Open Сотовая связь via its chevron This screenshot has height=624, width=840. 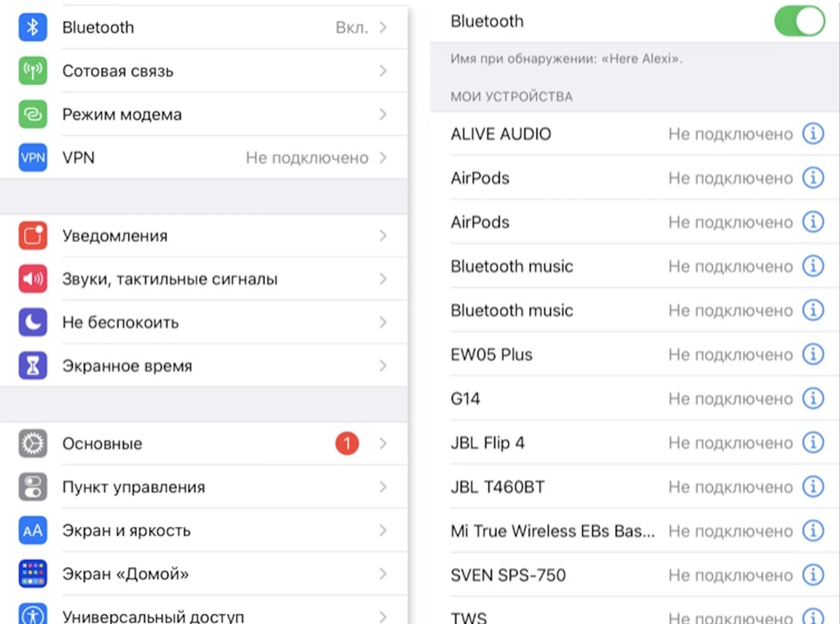click(x=383, y=70)
